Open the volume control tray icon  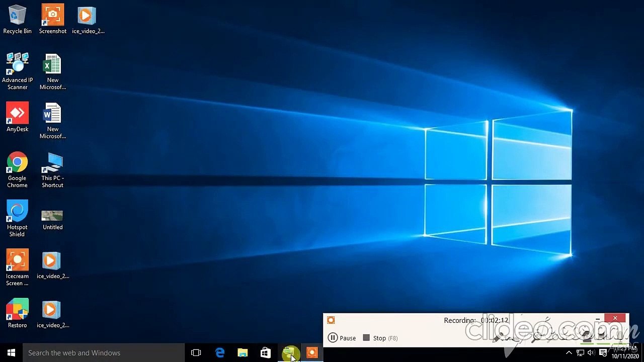(x=591, y=352)
